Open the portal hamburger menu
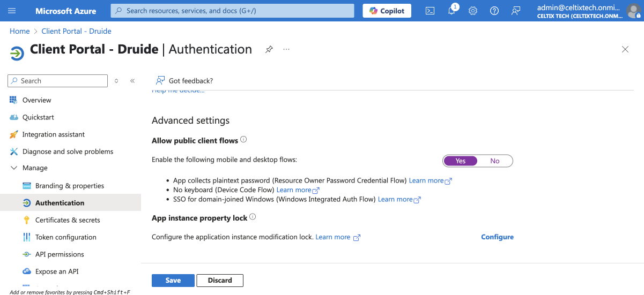 click(12, 11)
